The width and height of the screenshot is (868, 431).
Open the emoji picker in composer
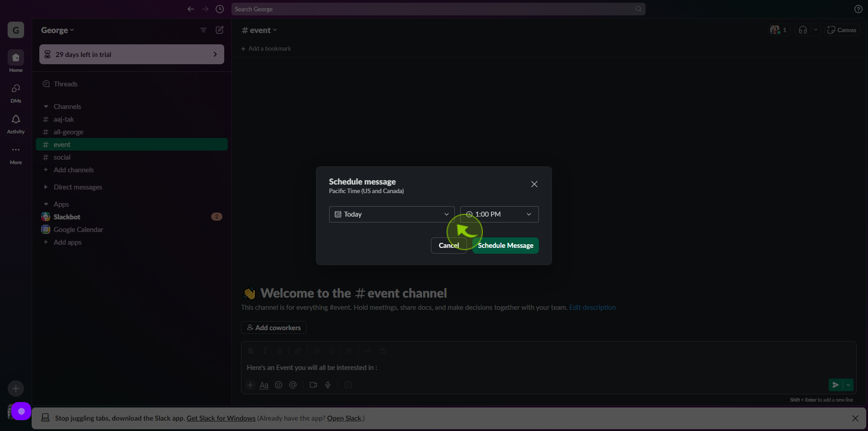[x=278, y=385]
